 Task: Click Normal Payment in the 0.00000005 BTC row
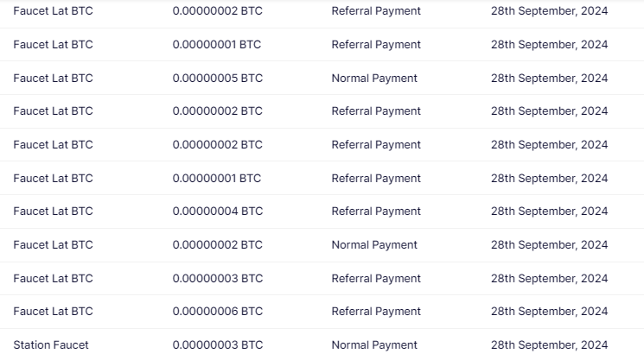[374, 78]
